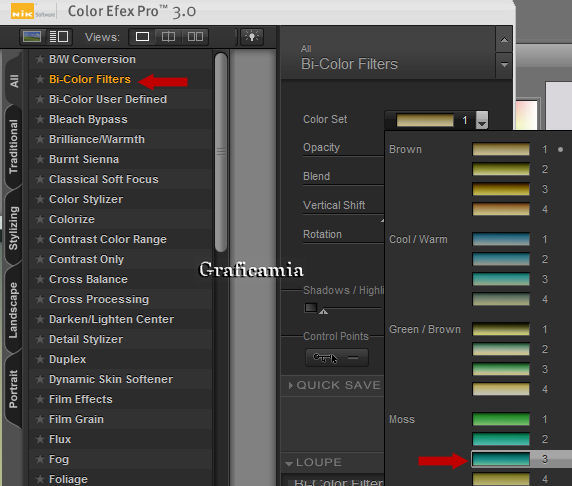572x486 pixels.
Task: Collapse the LOUPE section
Action: click(315, 462)
